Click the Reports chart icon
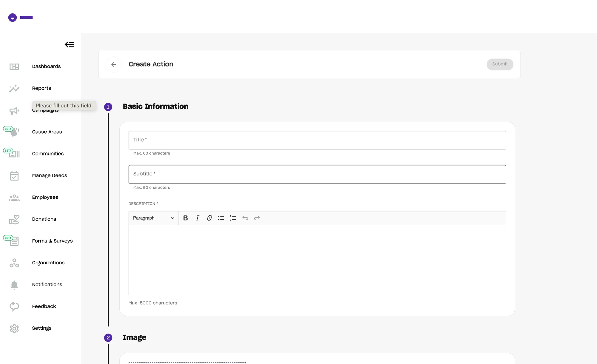The height and width of the screenshot is (364, 597). tap(14, 88)
